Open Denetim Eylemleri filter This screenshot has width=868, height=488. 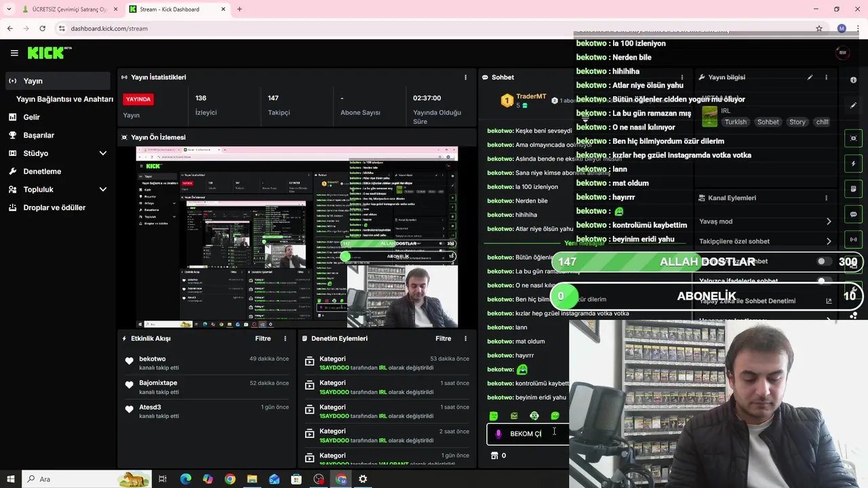coord(443,338)
